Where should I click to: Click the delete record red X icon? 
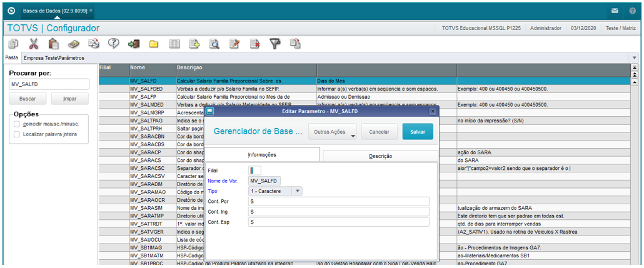[x=254, y=44]
